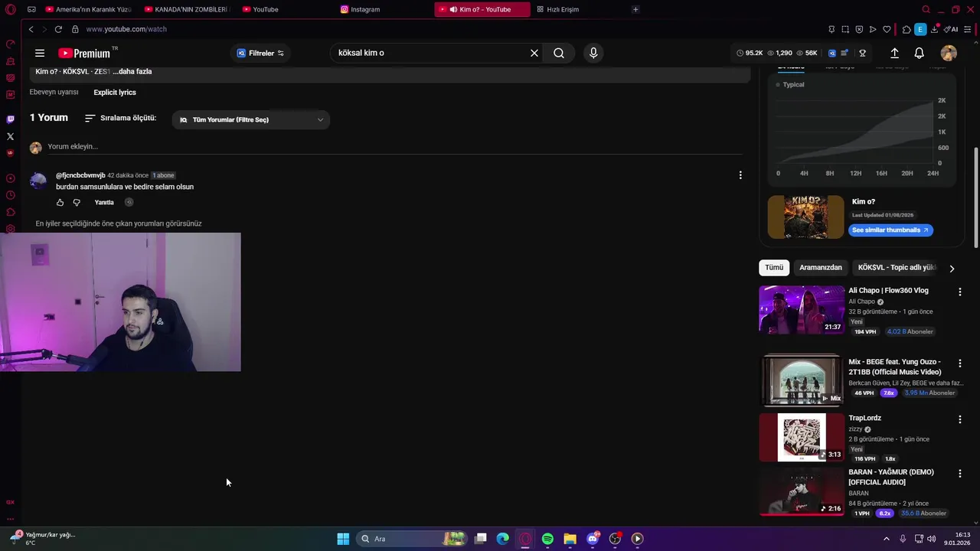
Task: Open the vidIQ Filtreler dropdown
Action: 260,53
